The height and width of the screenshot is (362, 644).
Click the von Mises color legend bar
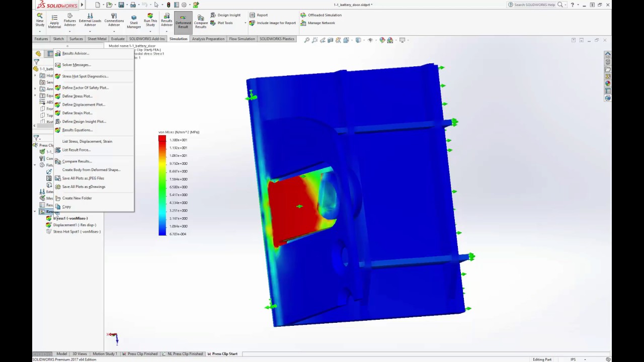click(x=162, y=185)
